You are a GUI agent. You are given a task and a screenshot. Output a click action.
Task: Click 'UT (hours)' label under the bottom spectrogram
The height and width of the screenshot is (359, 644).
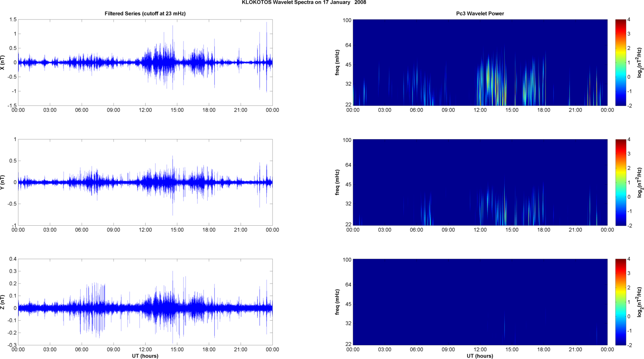click(480, 356)
